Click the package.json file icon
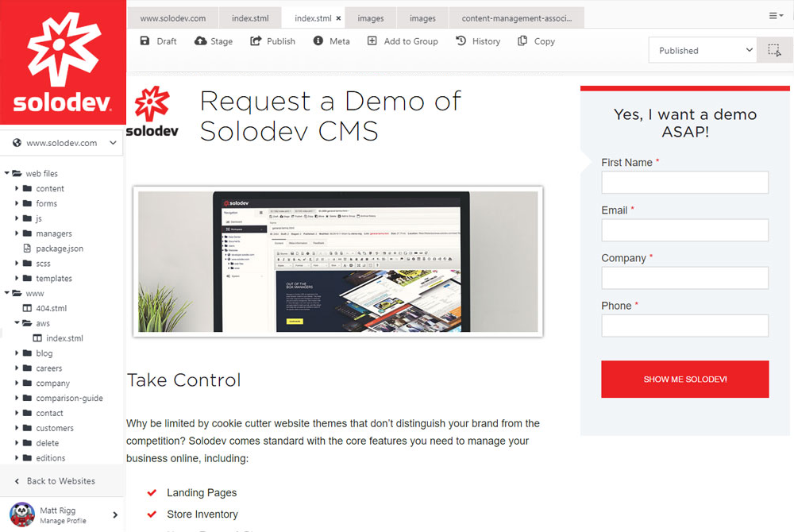This screenshot has height=532, width=794. point(27,248)
